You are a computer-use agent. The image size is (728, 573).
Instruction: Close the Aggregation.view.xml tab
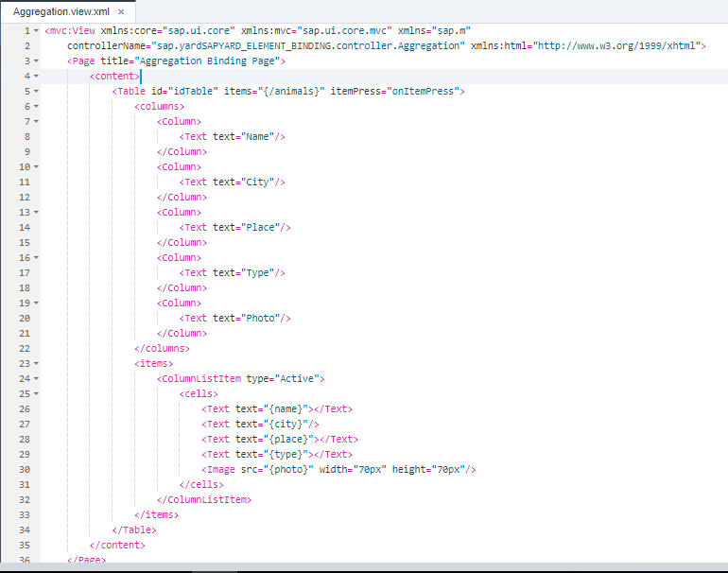tap(121, 12)
